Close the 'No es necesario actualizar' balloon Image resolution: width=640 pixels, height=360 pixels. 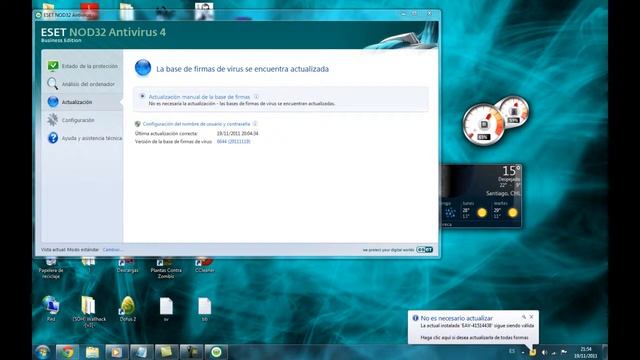pyautogui.click(x=531, y=317)
